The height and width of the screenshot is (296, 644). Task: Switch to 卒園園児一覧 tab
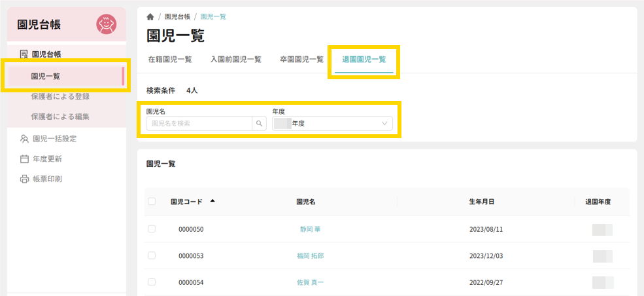click(301, 60)
